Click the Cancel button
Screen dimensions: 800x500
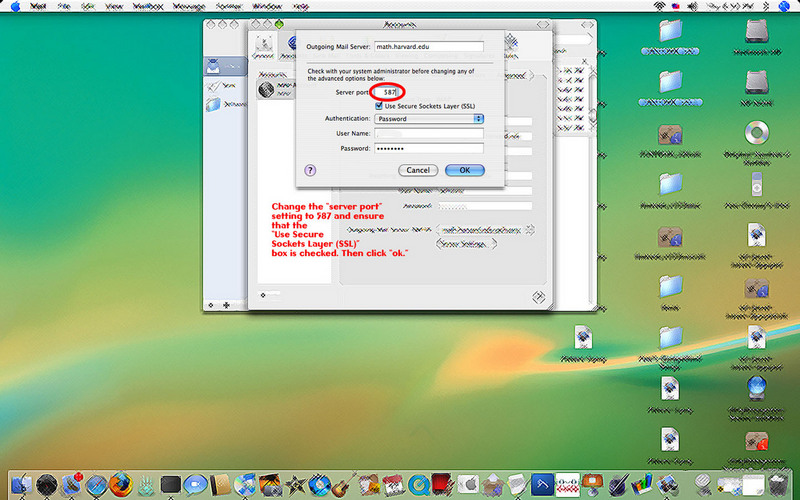pyautogui.click(x=418, y=170)
